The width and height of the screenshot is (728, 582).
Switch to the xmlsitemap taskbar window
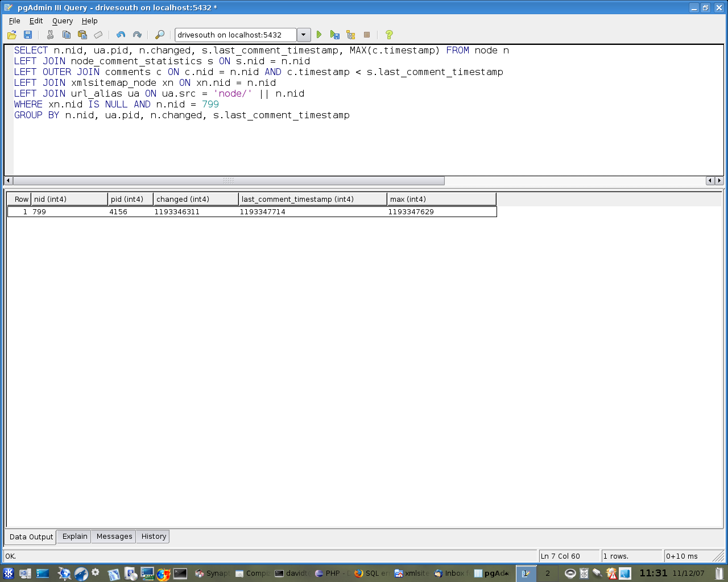click(x=411, y=573)
